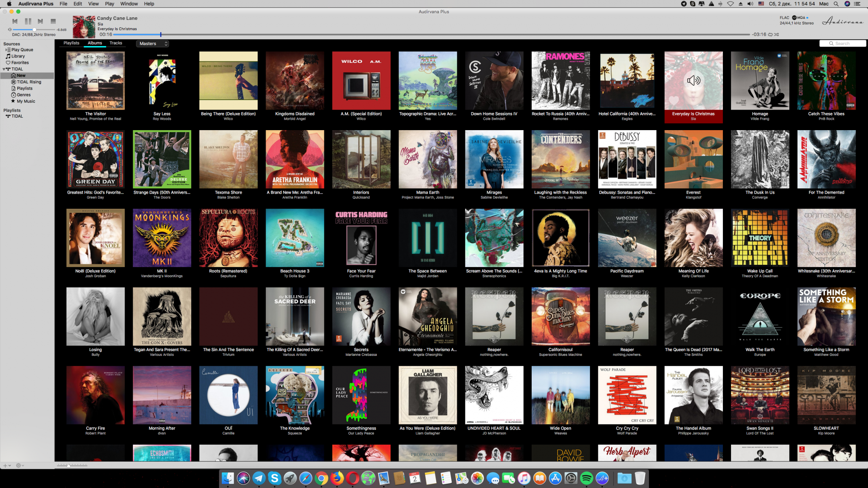Open Genres in the sidebar
Screen dimensions: 868x488
[20, 95]
